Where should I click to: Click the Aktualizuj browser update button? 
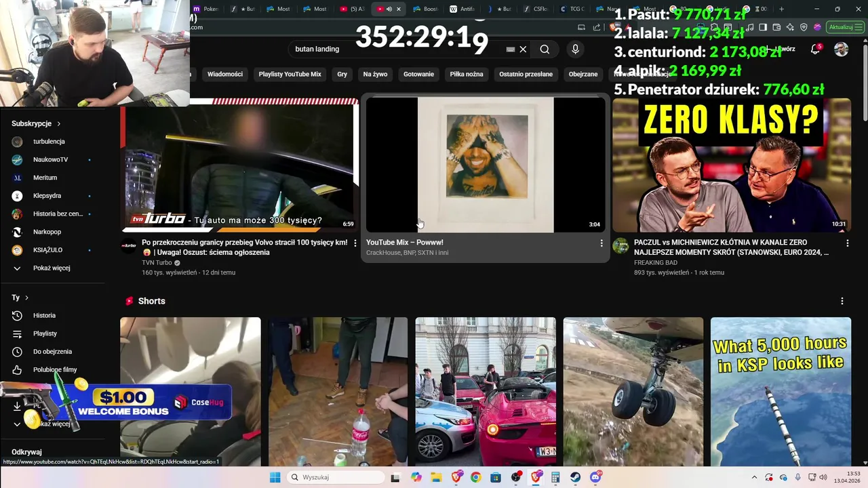pos(844,27)
